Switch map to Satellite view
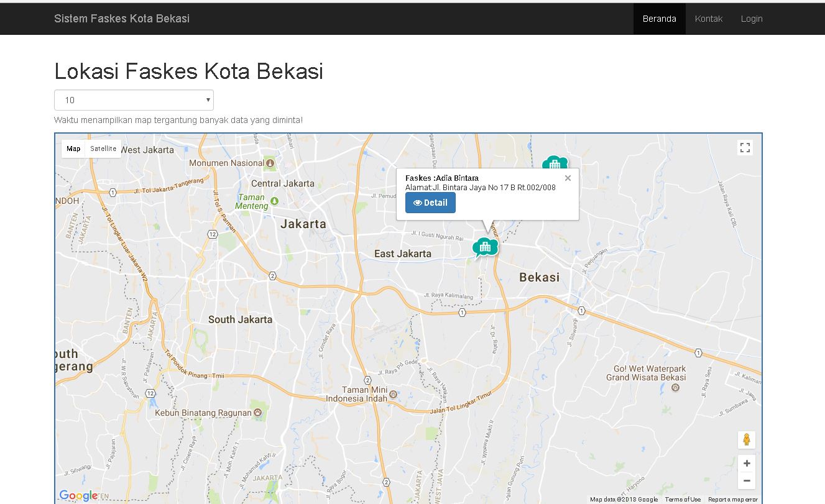 [103, 149]
